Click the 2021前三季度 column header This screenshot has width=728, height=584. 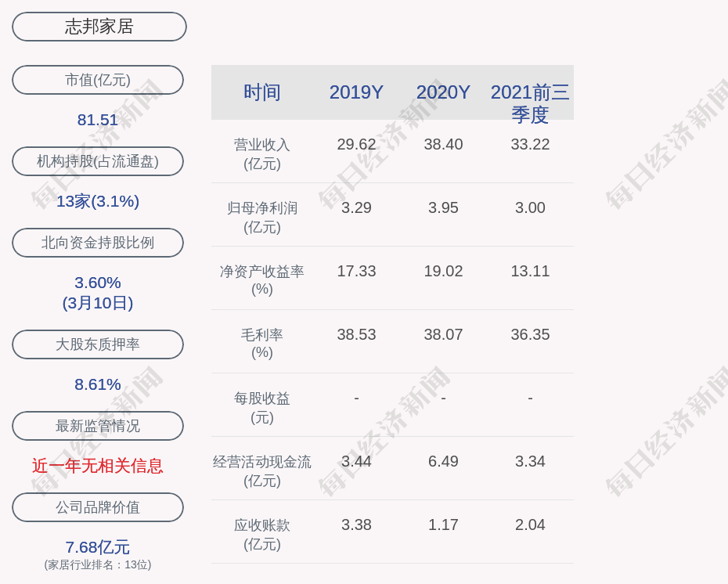530,103
